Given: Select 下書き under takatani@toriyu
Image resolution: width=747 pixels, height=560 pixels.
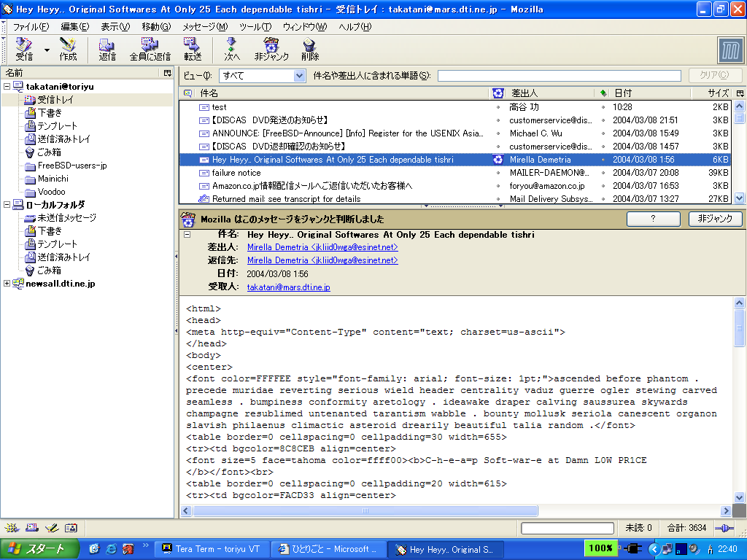Looking at the screenshot, I should coord(50,113).
